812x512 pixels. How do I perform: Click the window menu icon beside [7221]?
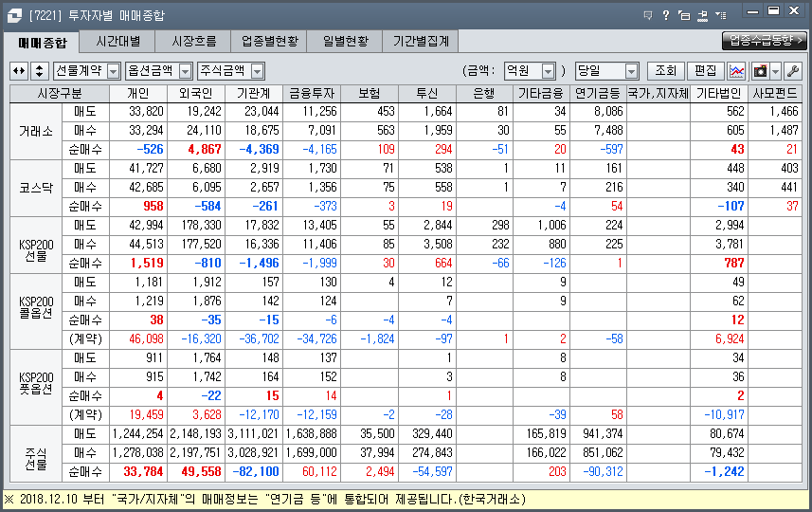[x=14, y=15]
